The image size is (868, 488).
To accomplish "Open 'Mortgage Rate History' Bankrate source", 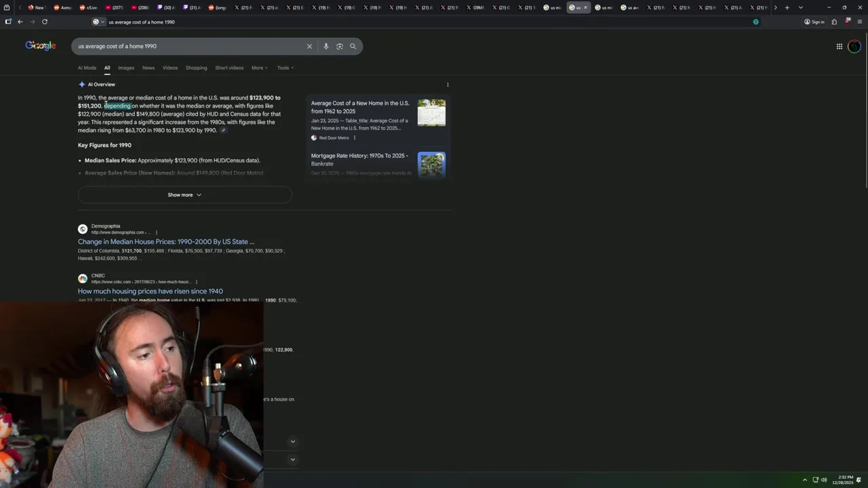I will click(359, 159).
